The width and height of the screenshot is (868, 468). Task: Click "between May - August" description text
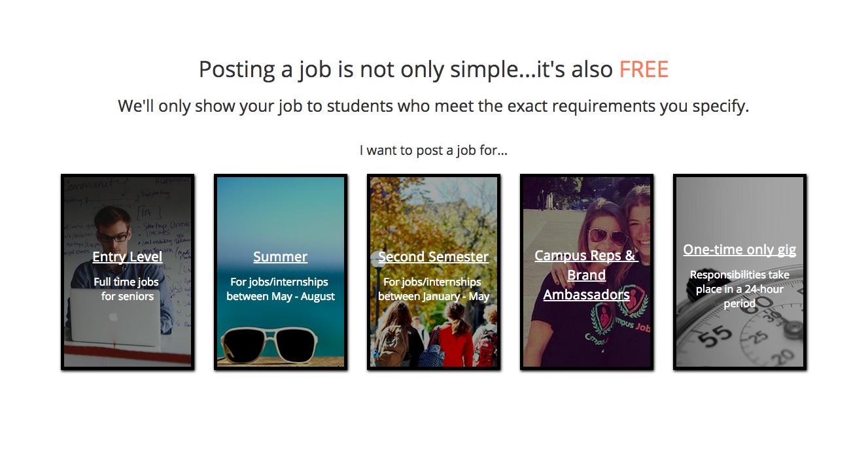point(281,296)
